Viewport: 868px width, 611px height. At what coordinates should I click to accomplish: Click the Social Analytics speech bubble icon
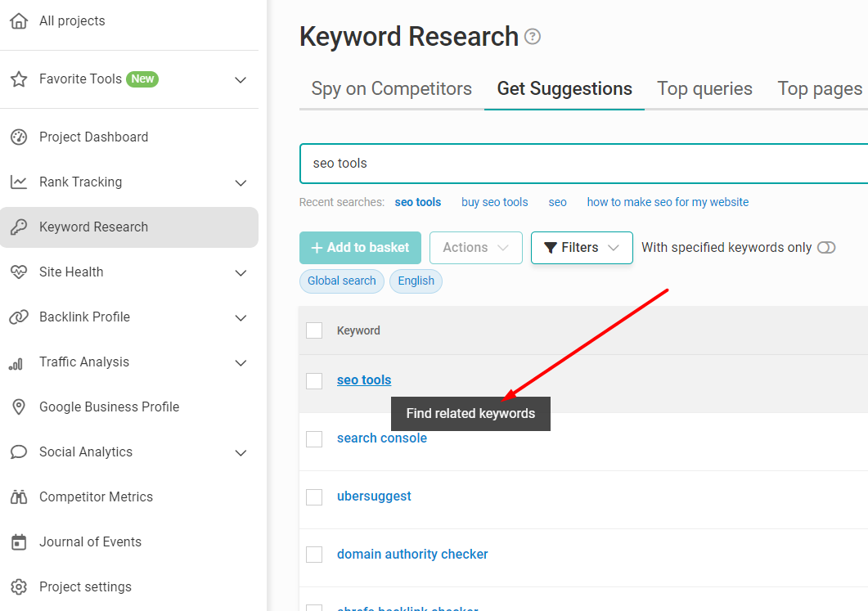(19, 452)
